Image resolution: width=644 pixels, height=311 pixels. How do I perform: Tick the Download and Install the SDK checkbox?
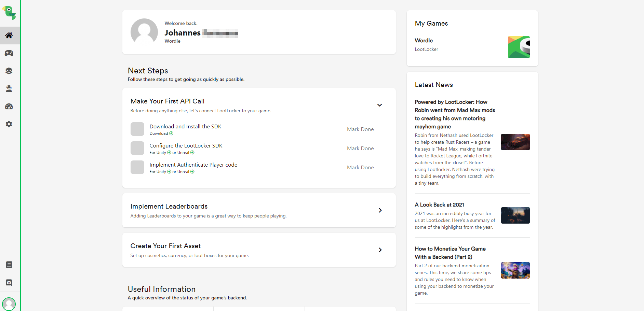click(x=137, y=129)
